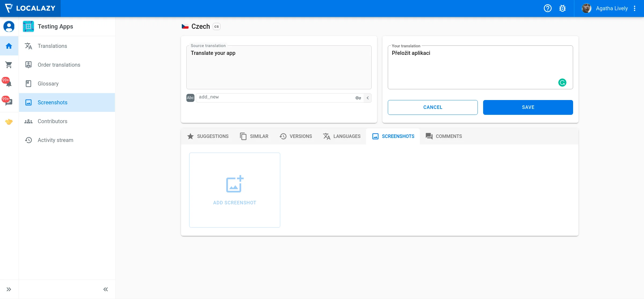The width and height of the screenshot is (644, 299).
Task: Click the help question mark icon
Action: click(x=548, y=8)
